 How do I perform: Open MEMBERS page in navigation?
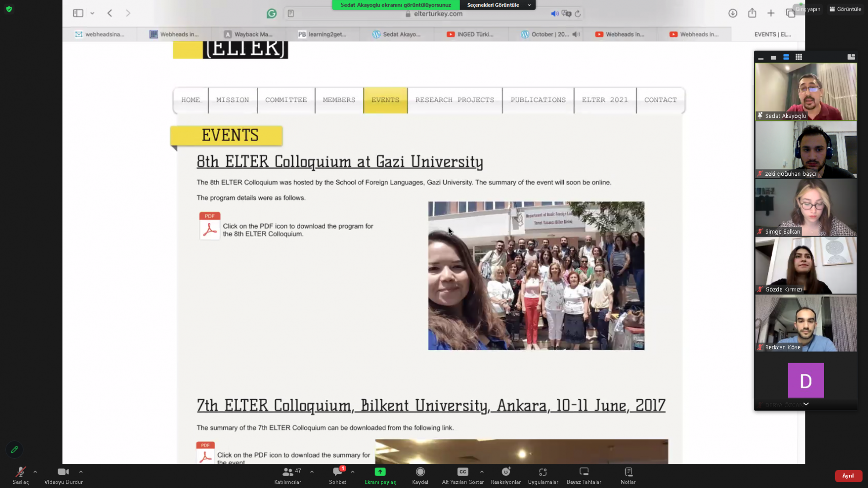(x=339, y=100)
